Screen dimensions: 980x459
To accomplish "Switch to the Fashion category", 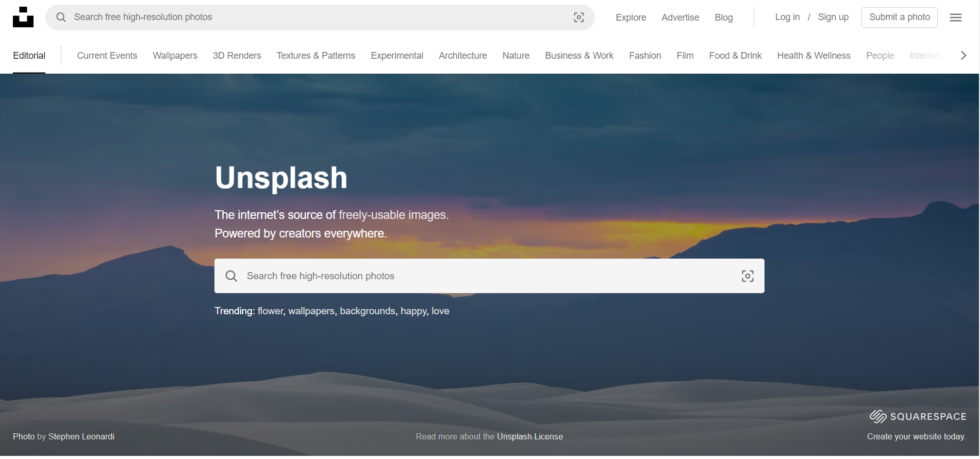I will (645, 56).
